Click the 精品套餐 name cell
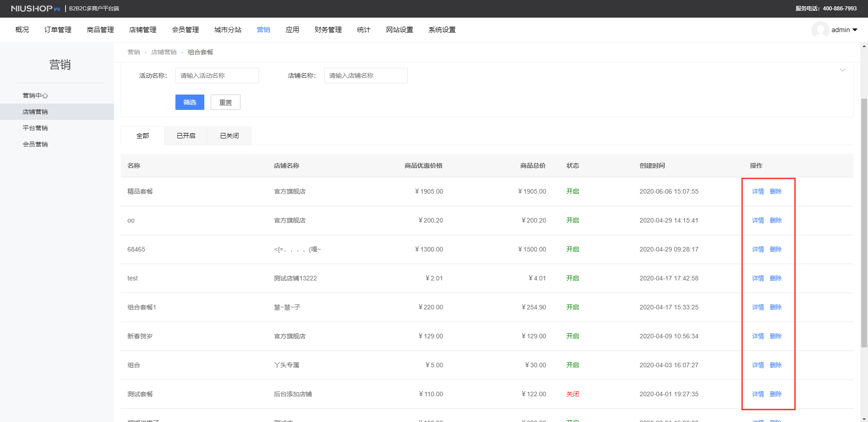The image size is (868, 422). pyautogui.click(x=140, y=192)
